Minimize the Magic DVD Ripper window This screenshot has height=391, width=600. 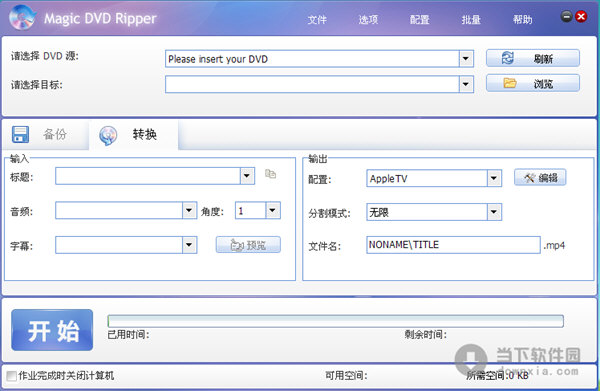tap(566, 16)
